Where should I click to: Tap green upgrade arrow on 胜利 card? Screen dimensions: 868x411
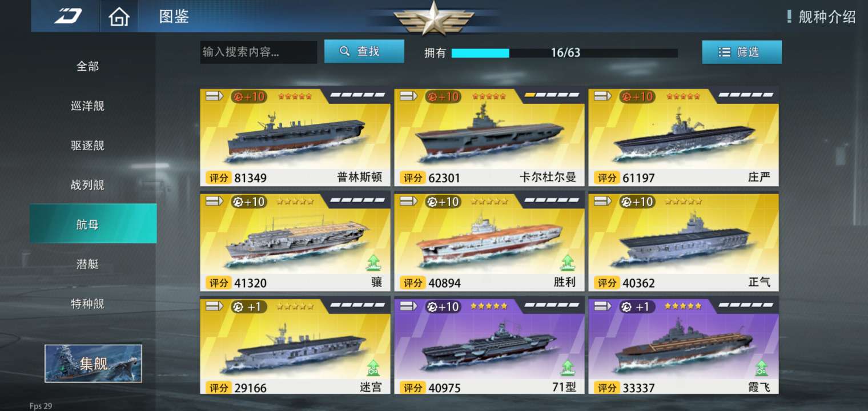tap(567, 262)
